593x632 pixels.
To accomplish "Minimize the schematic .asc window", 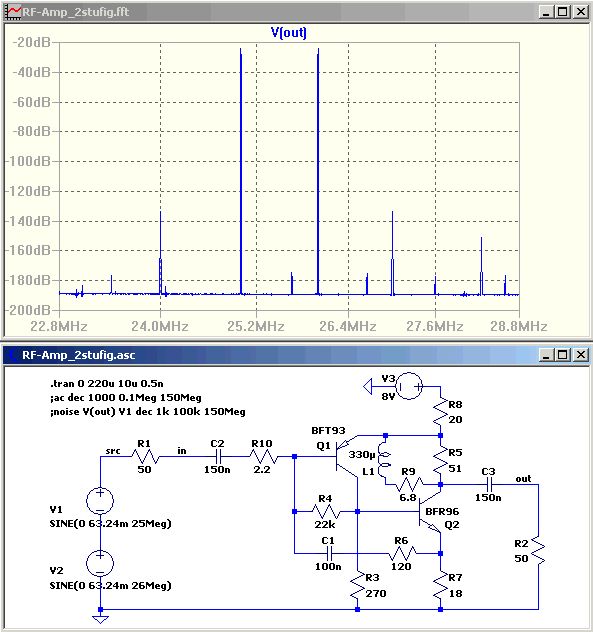I will pos(546,355).
